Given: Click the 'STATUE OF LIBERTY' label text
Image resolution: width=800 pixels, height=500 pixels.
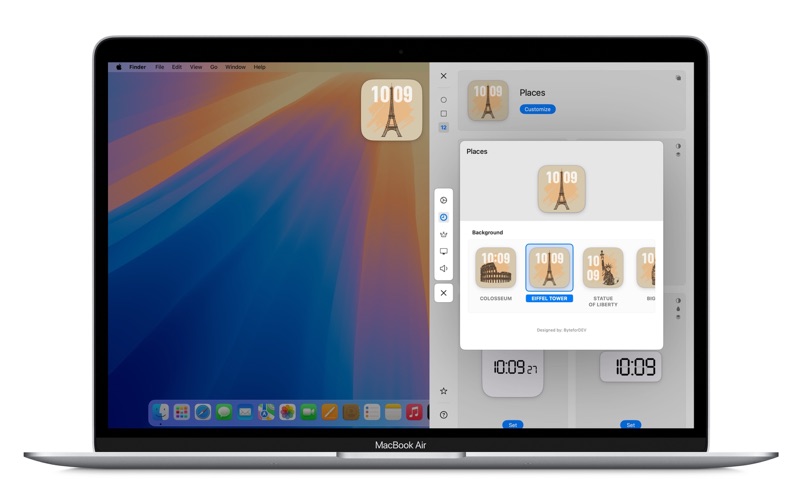Looking at the screenshot, I should (x=603, y=302).
